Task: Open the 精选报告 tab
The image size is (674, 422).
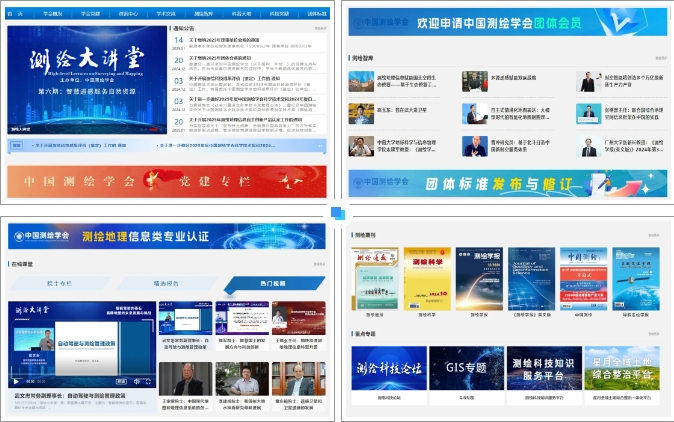Action: [x=166, y=283]
